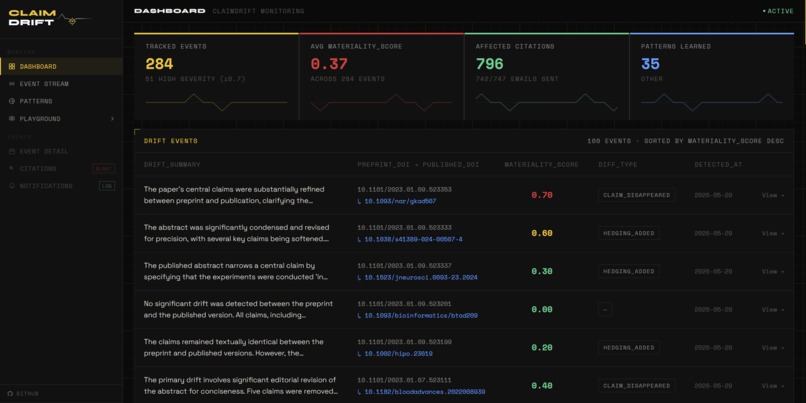Screen dimensions: 806x403
Task: Click View for the 0.60 score row
Action: coord(773,233)
